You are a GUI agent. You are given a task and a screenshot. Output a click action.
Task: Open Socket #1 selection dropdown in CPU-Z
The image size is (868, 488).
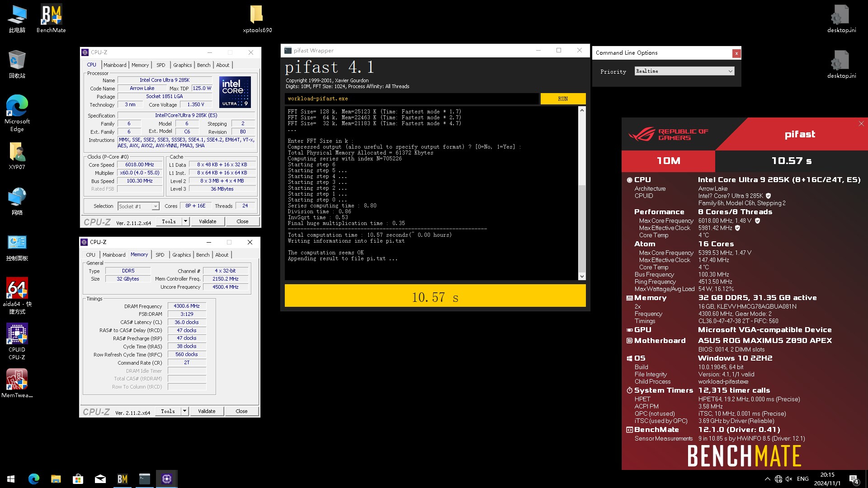pyautogui.click(x=138, y=206)
